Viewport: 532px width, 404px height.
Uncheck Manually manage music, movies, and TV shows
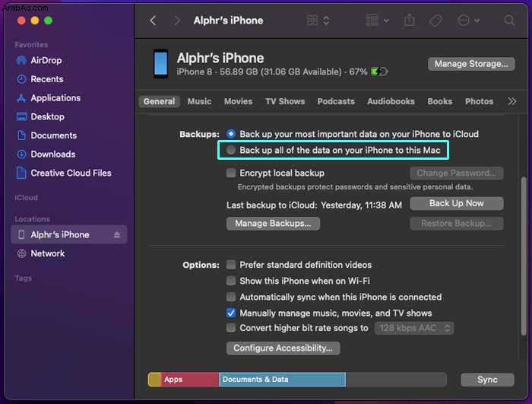pos(231,313)
